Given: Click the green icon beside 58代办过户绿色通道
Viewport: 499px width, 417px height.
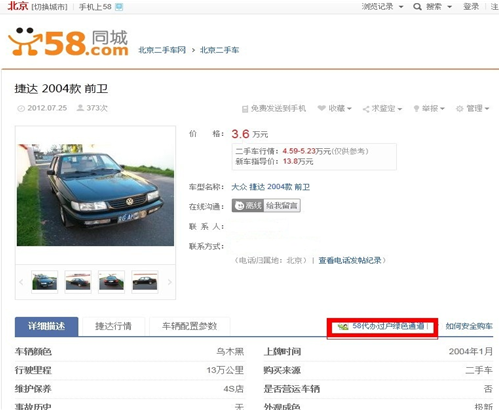Looking at the screenshot, I should click(343, 327).
